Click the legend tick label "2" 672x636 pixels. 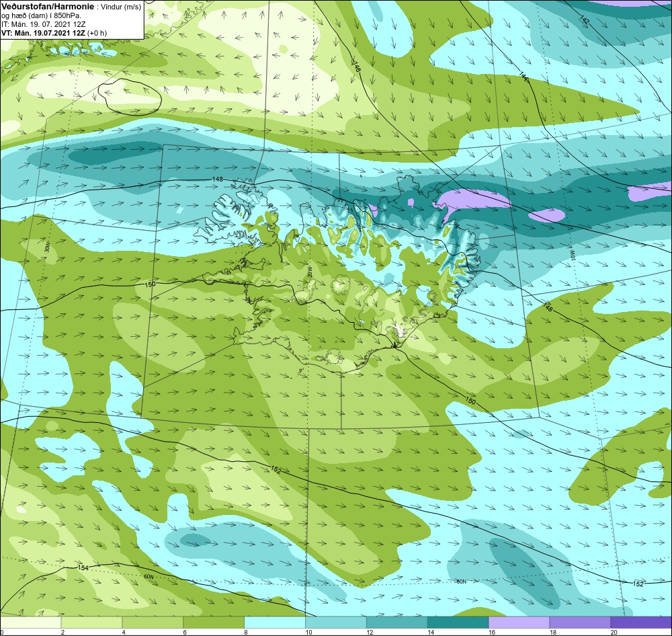(63, 632)
